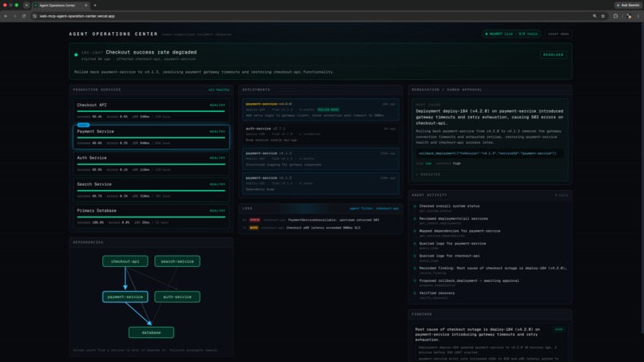Select the Agent Operations Center browser tab
This screenshot has height=362, width=644.
pos(61,6)
